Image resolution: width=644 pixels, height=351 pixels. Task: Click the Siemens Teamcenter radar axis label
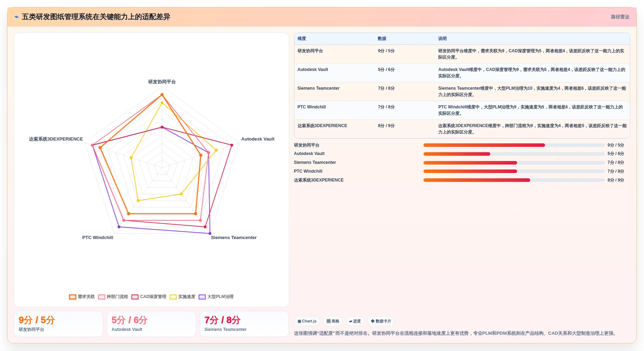(x=234, y=238)
